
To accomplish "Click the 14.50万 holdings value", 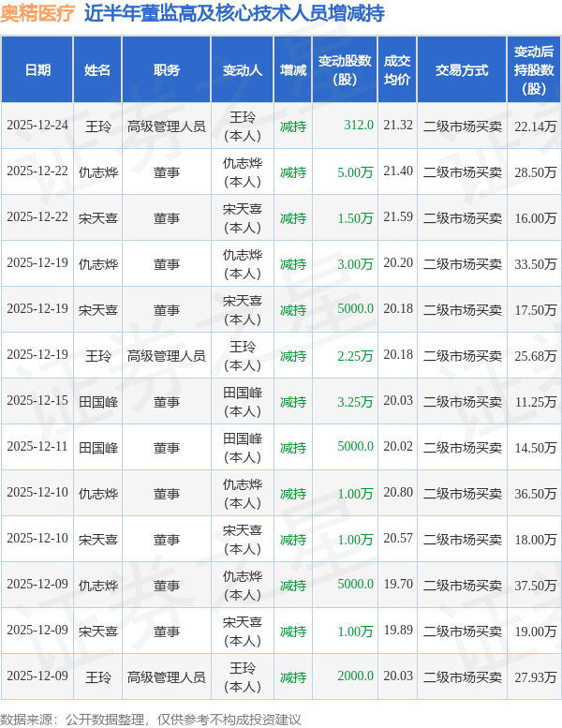I will coord(536,447).
